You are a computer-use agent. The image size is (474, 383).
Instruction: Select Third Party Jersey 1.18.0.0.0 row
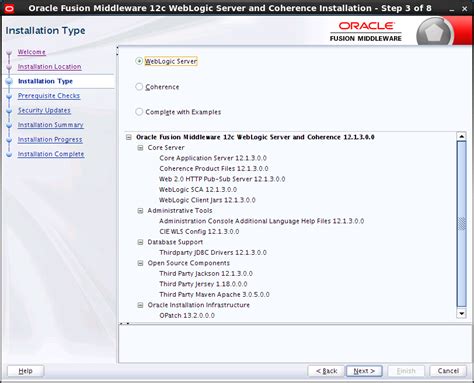pos(203,284)
